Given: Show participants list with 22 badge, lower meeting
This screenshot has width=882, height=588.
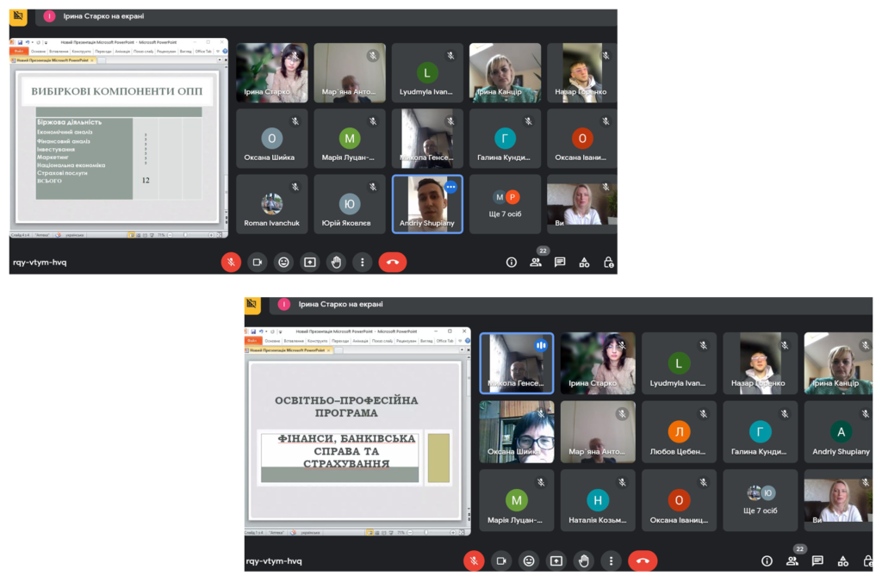Looking at the screenshot, I should pos(793,559).
